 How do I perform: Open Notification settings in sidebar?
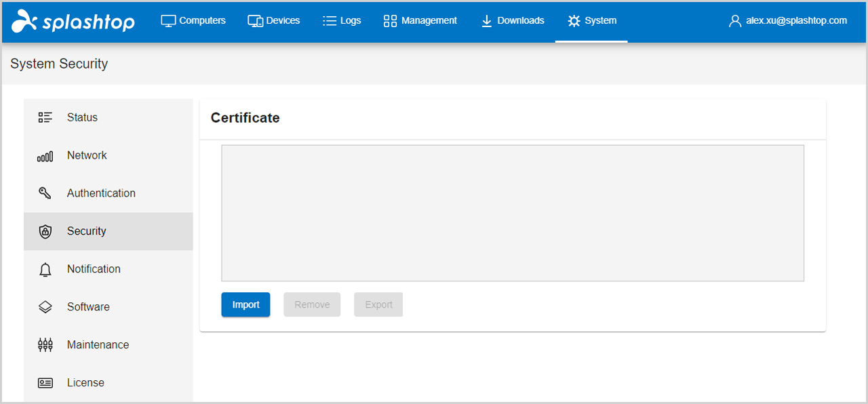[108, 270]
